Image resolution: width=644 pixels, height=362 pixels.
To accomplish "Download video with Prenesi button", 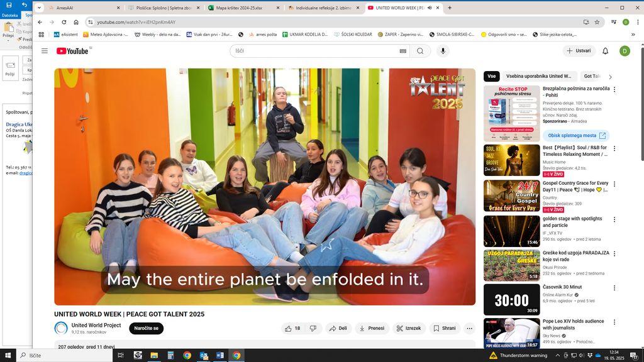I will [372, 328].
